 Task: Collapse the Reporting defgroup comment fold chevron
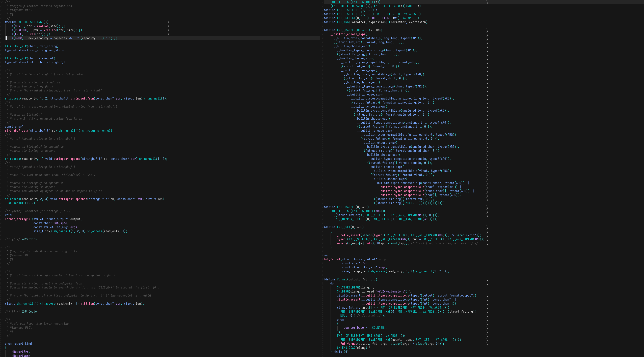pyautogui.click(x=1, y=319)
